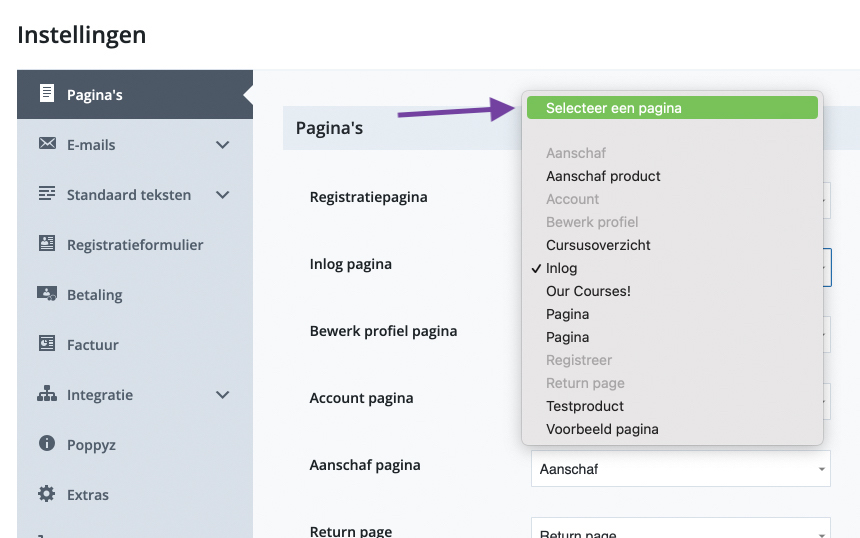Pick 'Voorbeeld pagina' from the options
Image resolution: width=860 pixels, height=538 pixels.
pos(602,429)
